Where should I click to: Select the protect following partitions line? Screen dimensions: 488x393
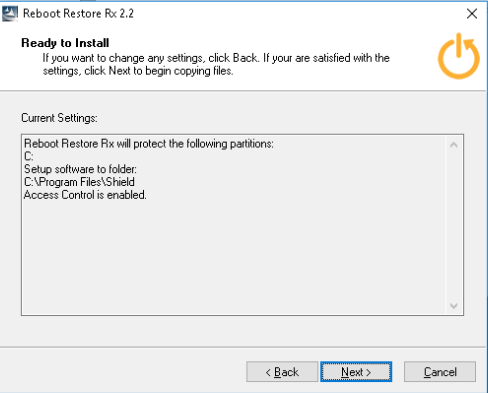(x=149, y=144)
